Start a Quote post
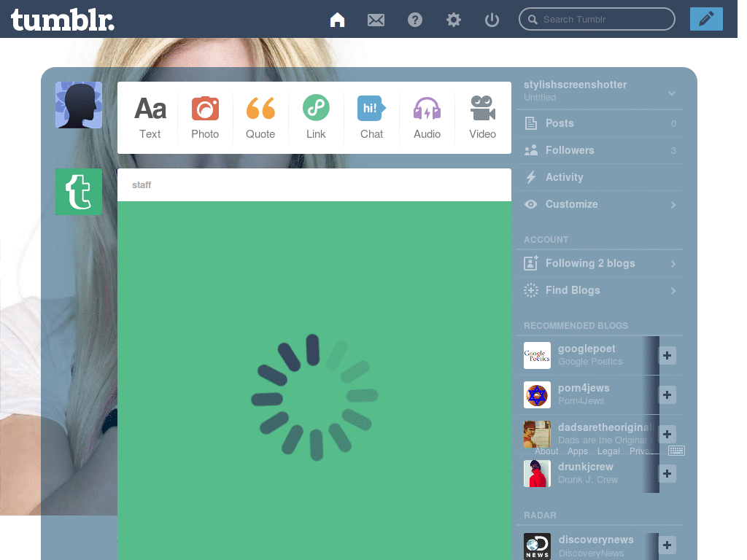 click(260, 115)
